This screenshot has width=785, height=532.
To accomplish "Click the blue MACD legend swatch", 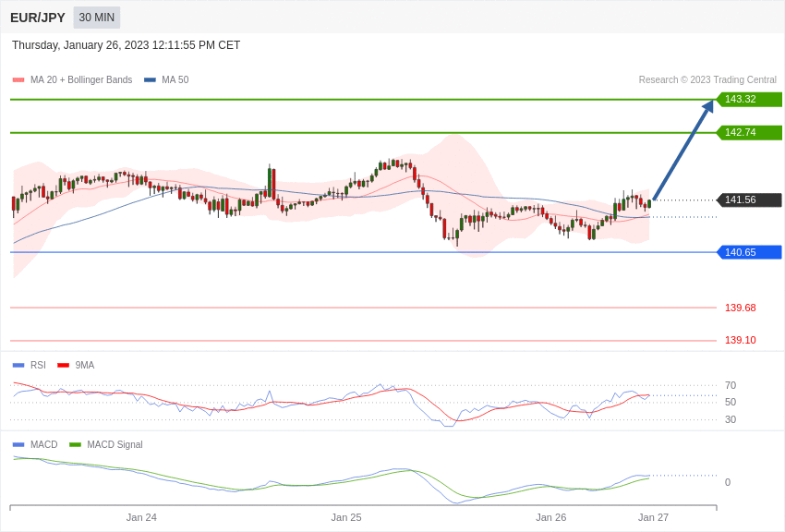I will point(18,444).
